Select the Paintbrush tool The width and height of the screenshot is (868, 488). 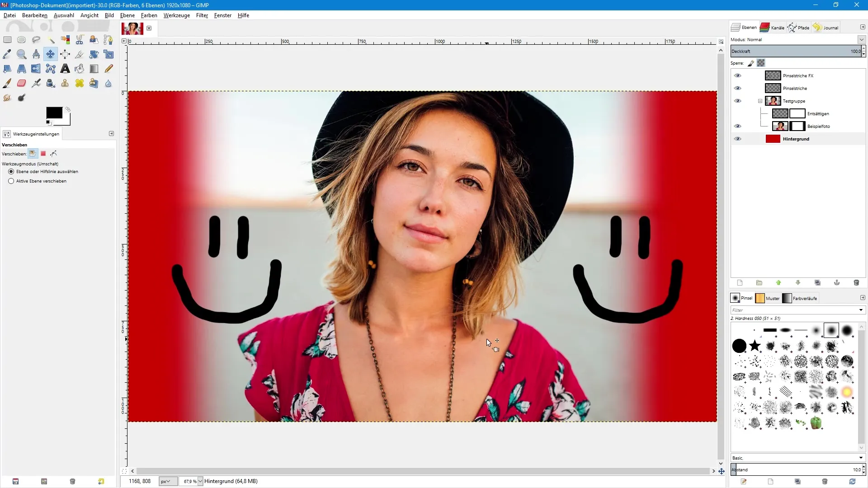click(x=7, y=83)
